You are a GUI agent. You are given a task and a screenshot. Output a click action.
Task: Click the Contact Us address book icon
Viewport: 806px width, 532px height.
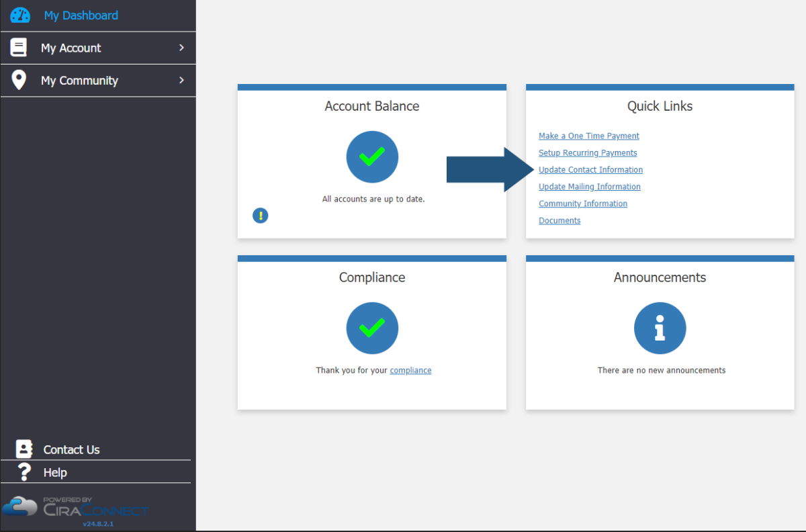24,449
